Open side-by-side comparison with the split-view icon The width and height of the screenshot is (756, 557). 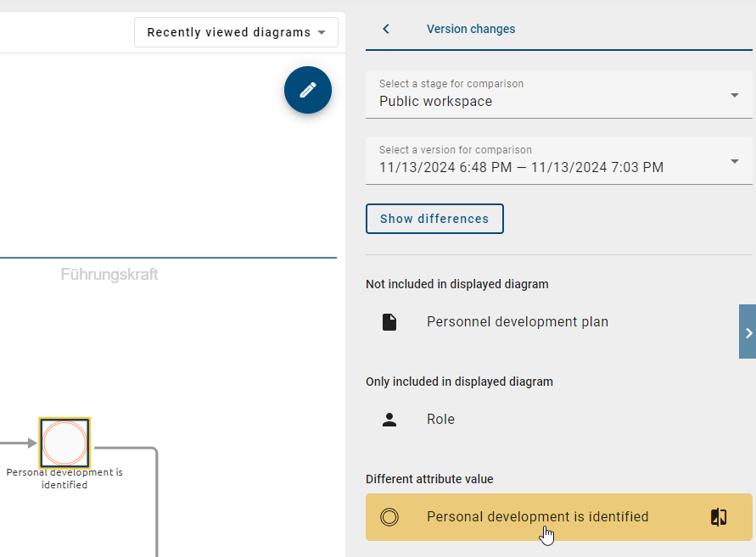coord(718,516)
